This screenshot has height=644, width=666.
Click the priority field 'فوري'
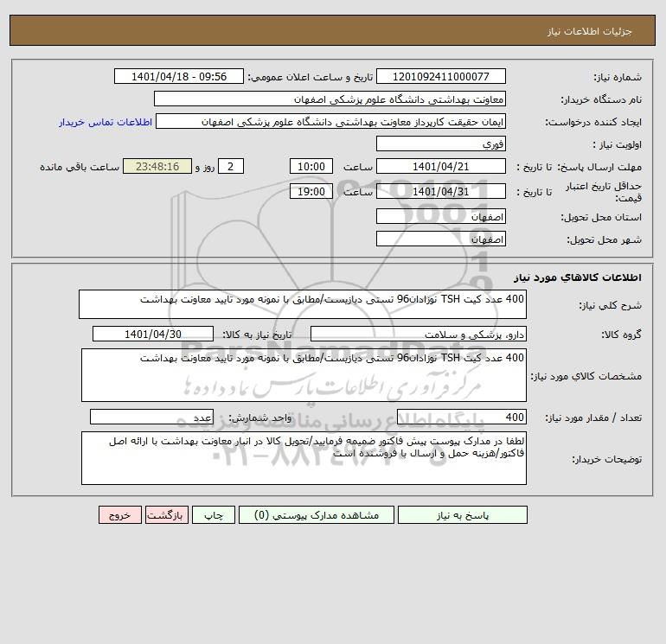pos(441,143)
